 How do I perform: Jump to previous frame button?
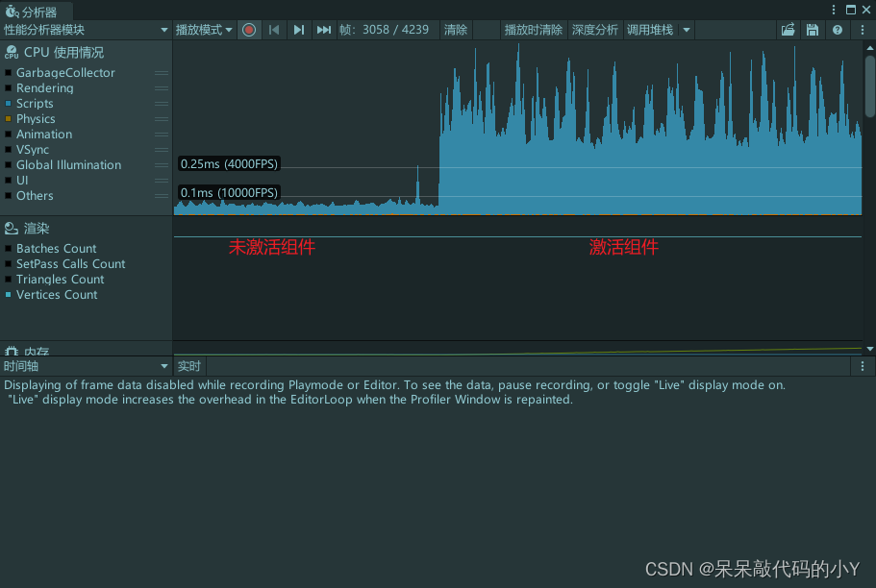coord(274,30)
